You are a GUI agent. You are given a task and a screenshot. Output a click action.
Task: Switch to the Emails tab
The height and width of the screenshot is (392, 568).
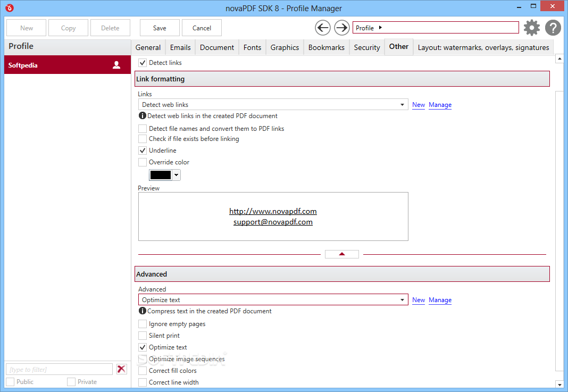[x=180, y=47]
